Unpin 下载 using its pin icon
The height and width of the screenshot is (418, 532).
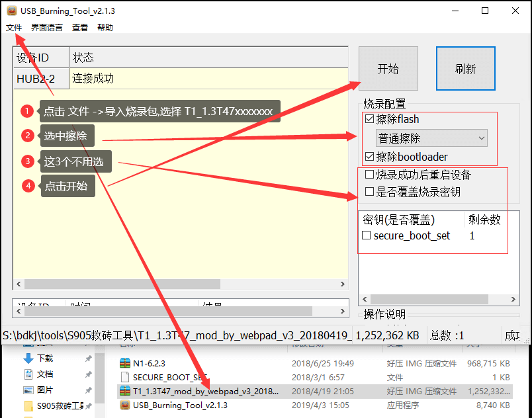point(89,358)
